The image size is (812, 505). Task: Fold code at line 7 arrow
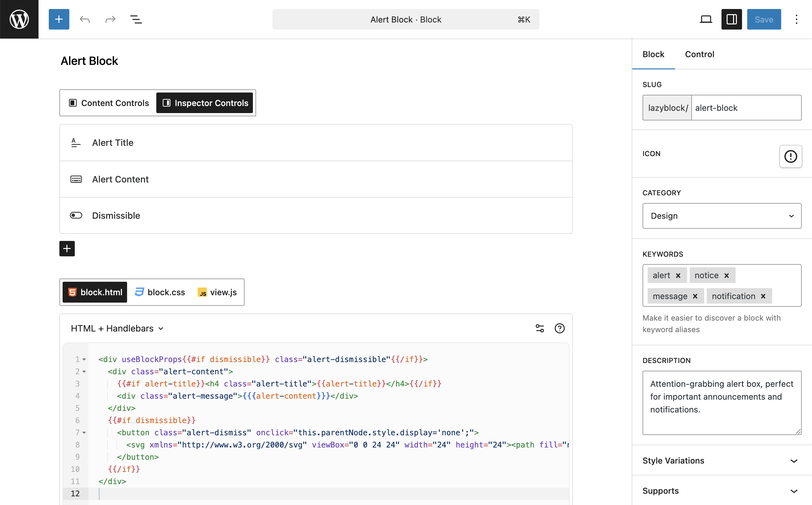84,432
